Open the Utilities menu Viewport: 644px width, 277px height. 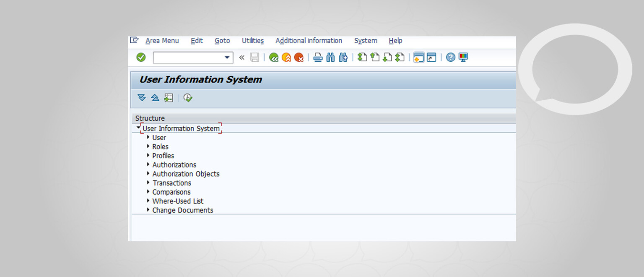252,41
